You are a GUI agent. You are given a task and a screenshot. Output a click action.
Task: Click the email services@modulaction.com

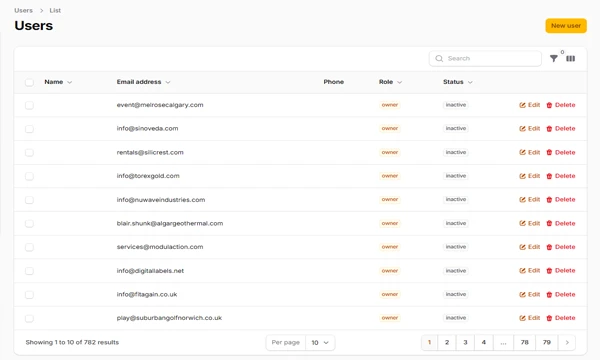(x=160, y=247)
